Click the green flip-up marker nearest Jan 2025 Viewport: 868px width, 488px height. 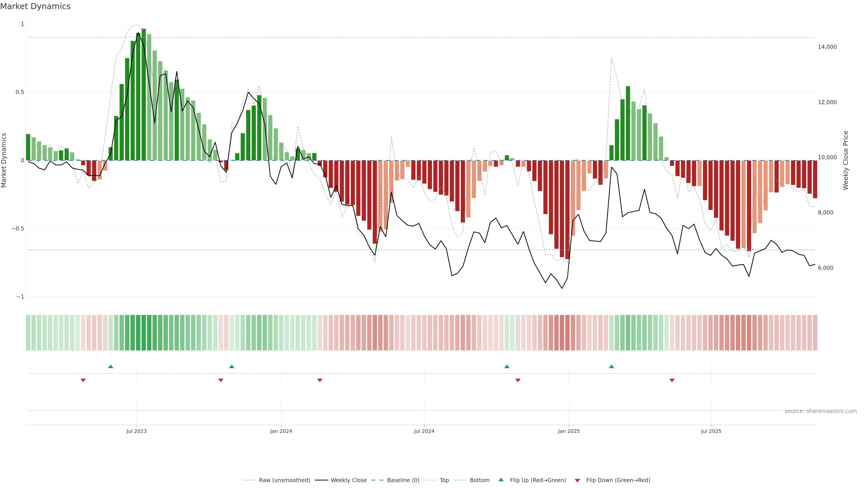tap(611, 366)
